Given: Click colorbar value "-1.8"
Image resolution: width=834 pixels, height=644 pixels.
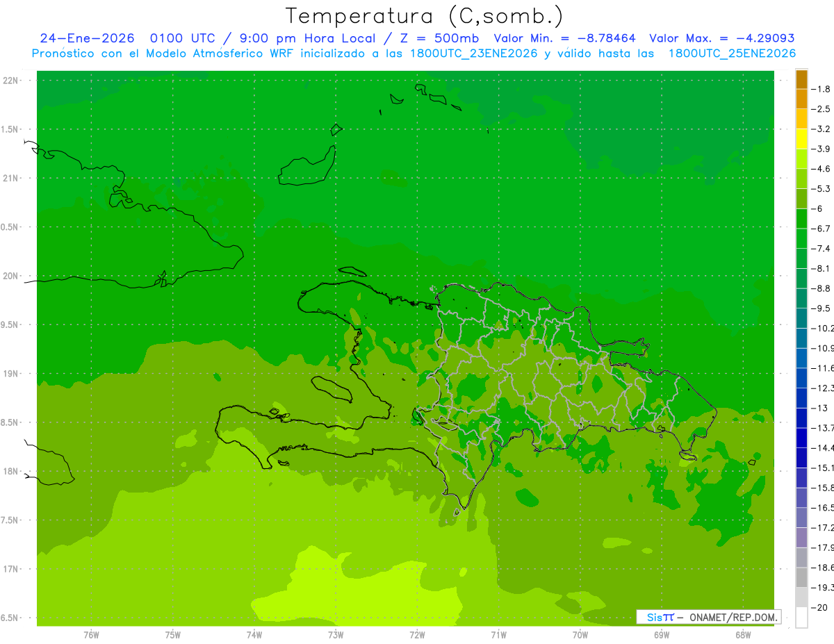Looking at the screenshot, I should (821, 89).
